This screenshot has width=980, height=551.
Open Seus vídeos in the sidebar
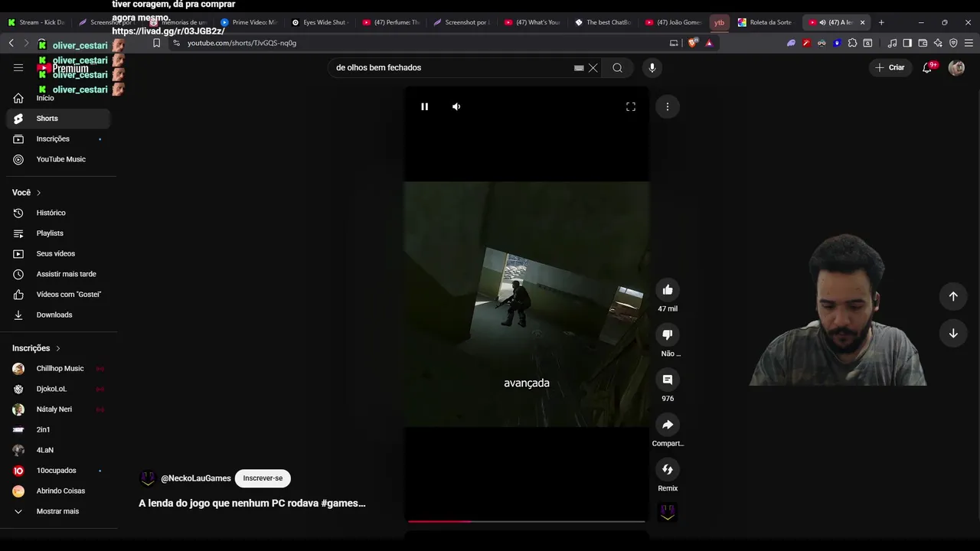coord(58,253)
